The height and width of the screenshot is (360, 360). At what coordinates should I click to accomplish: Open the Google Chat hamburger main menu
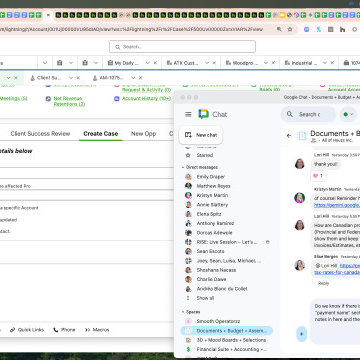[188, 114]
